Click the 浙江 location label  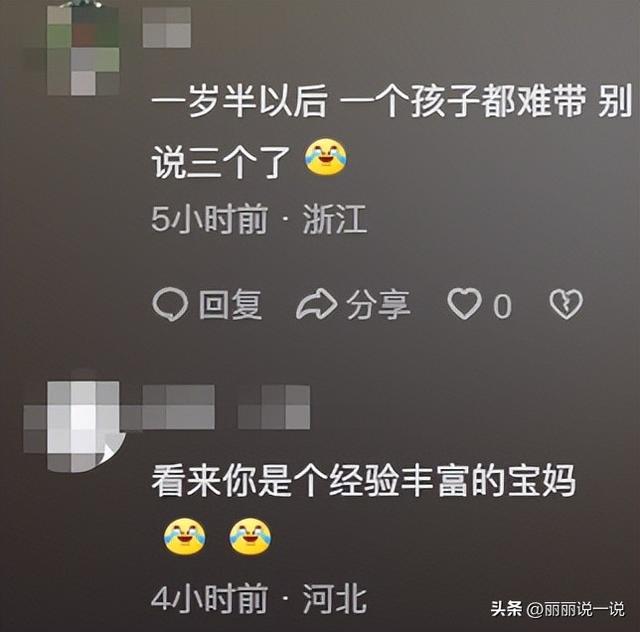coord(335,220)
